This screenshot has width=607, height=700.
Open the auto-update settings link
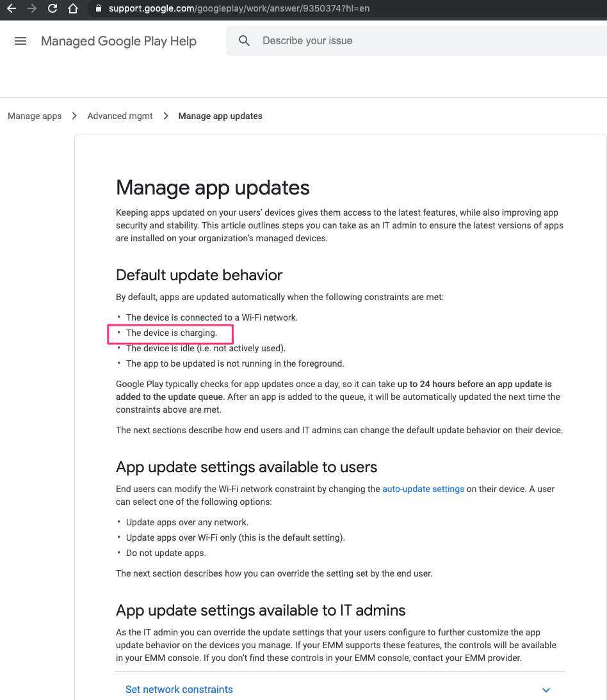[423, 489]
